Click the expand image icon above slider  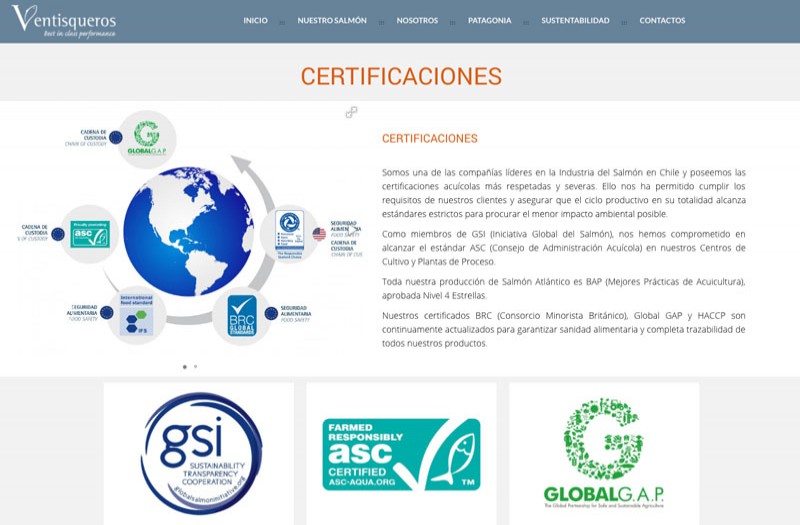pos(351,112)
